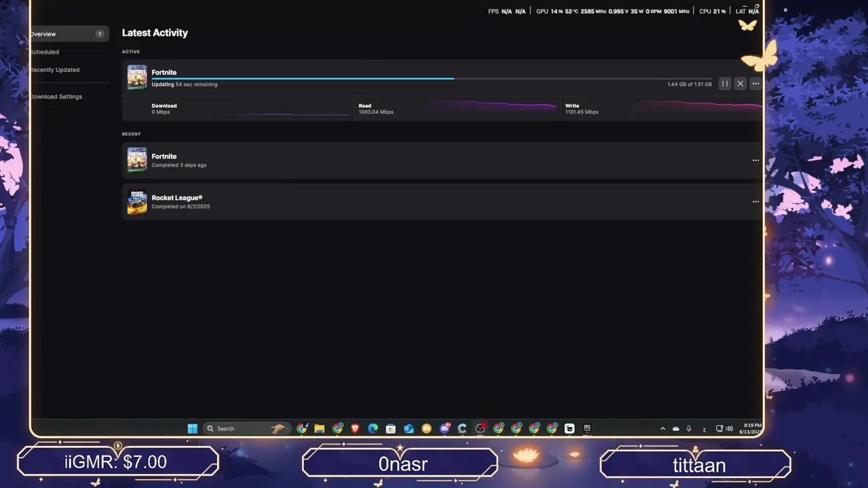The image size is (868, 488).
Task: Open more options for Rocket League entry
Action: pos(755,202)
